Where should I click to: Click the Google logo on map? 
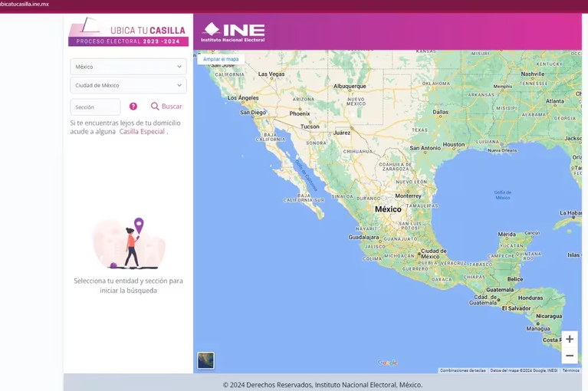387,363
